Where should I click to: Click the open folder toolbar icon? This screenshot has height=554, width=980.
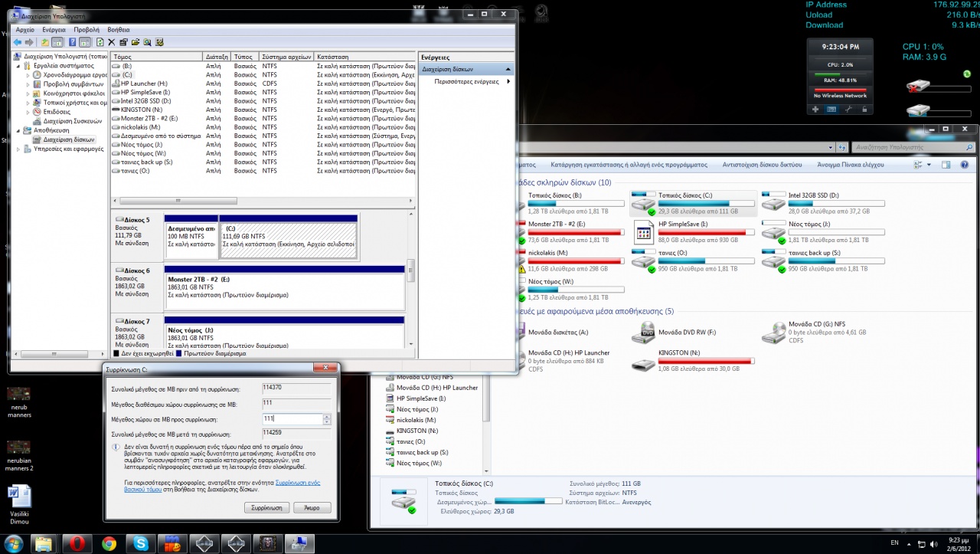(x=136, y=42)
